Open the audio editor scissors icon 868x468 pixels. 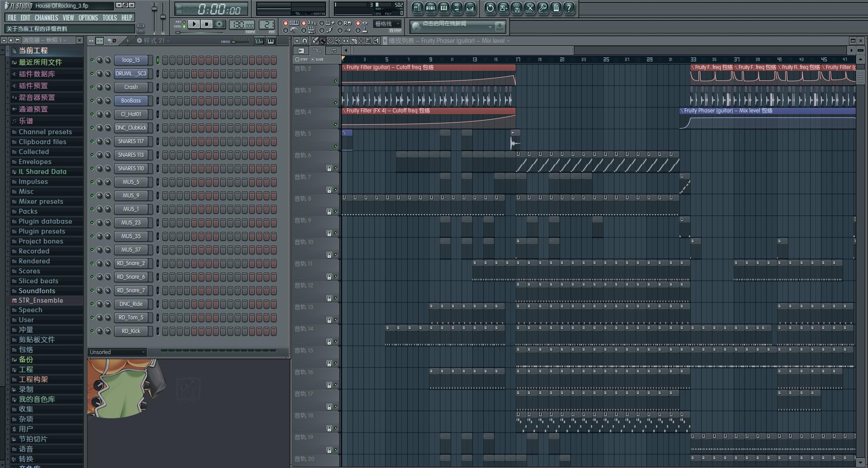point(529,8)
